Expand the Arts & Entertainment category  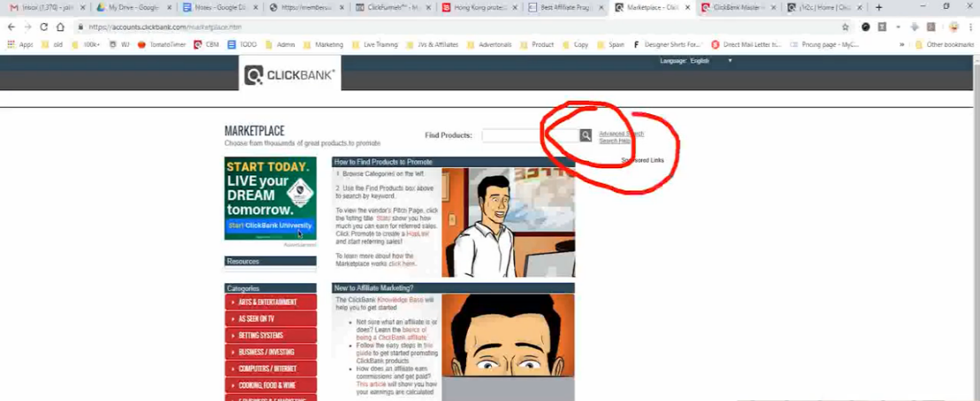point(270,302)
